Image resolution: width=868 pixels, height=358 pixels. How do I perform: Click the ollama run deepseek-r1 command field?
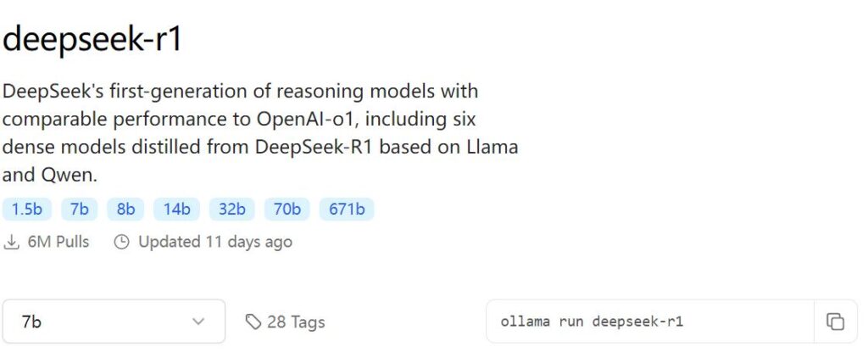coord(649,322)
